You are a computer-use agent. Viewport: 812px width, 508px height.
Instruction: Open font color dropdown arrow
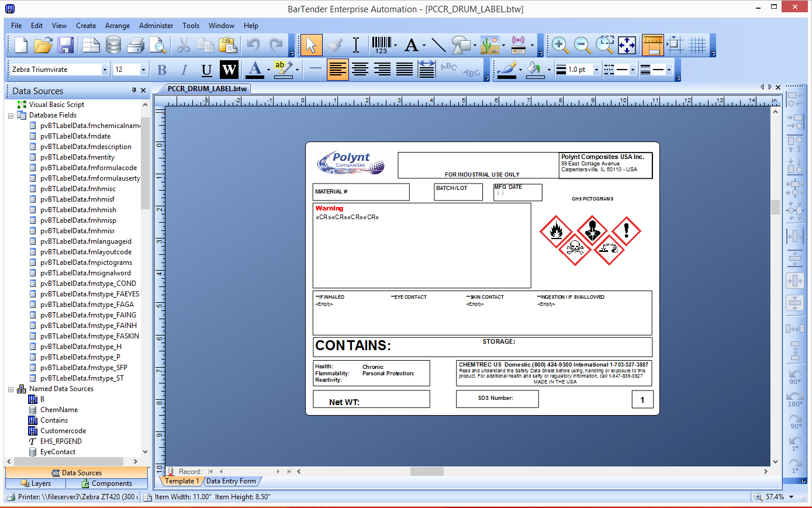pyautogui.click(x=268, y=70)
